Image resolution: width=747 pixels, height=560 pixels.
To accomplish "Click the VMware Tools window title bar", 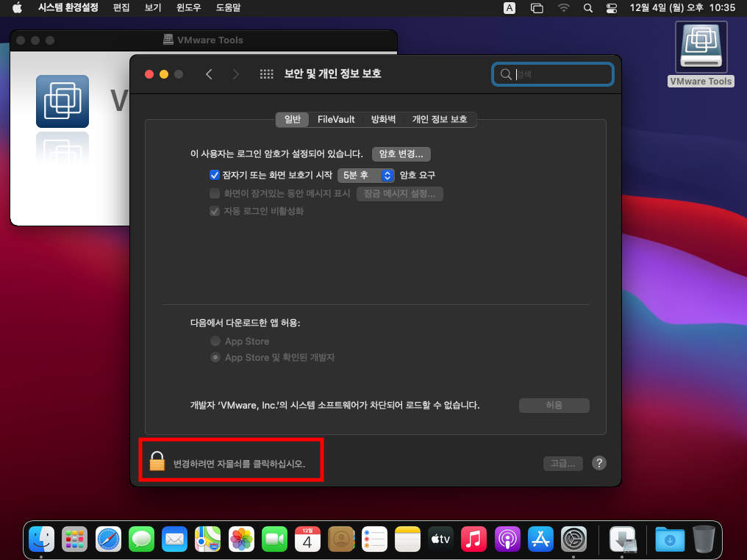I will point(204,40).
